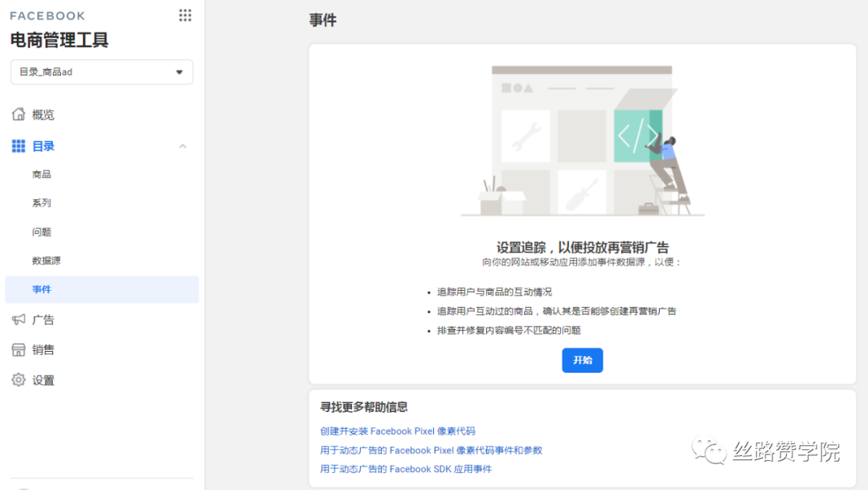
Task: Click the apps grid icon beside FACEBOOK logo
Action: (x=184, y=14)
